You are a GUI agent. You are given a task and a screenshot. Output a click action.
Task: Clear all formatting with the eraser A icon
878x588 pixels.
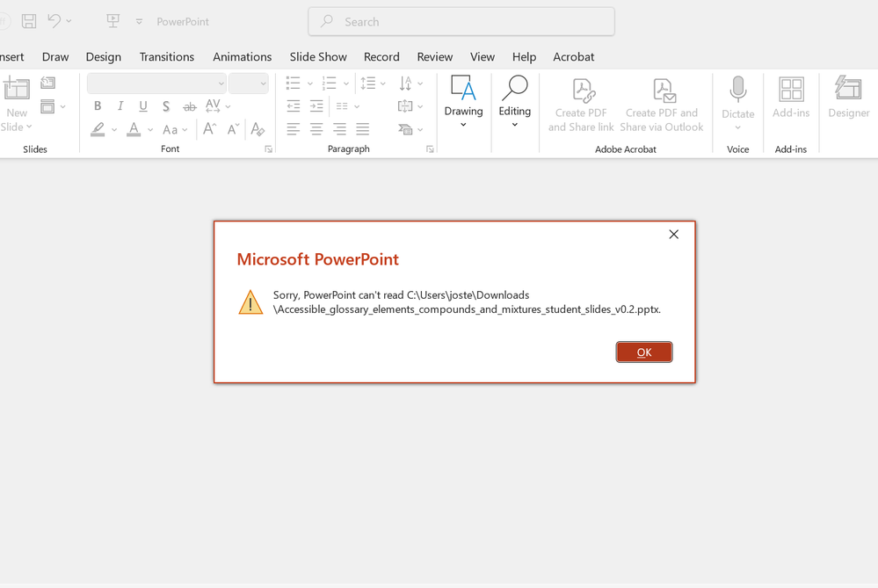tap(258, 129)
